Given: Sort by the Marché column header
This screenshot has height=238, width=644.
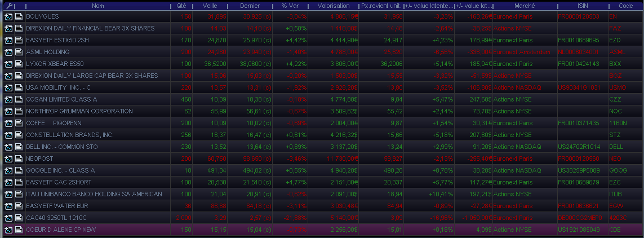Looking at the screenshot, I should (525, 6).
